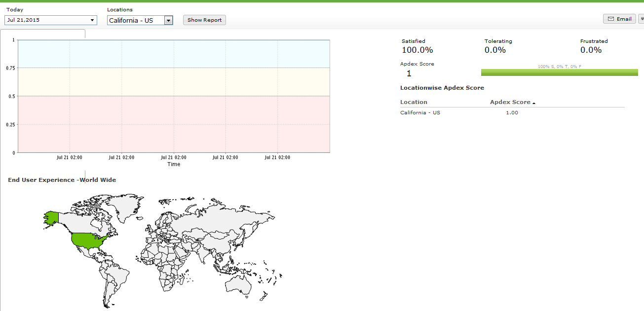Expand the Locations California - US dropdown arrow
The width and height of the screenshot is (644, 311).
point(168,20)
